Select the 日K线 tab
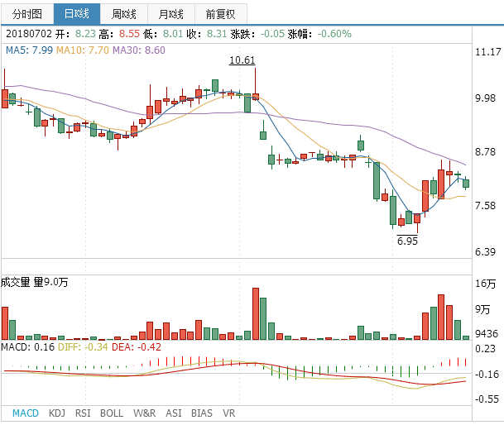The height and width of the screenshot is (425, 504). click(x=77, y=14)
